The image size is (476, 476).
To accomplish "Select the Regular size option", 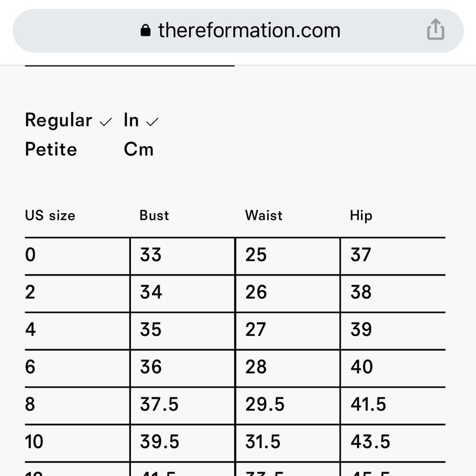I will pyautogui.click(x=58, y=120).
